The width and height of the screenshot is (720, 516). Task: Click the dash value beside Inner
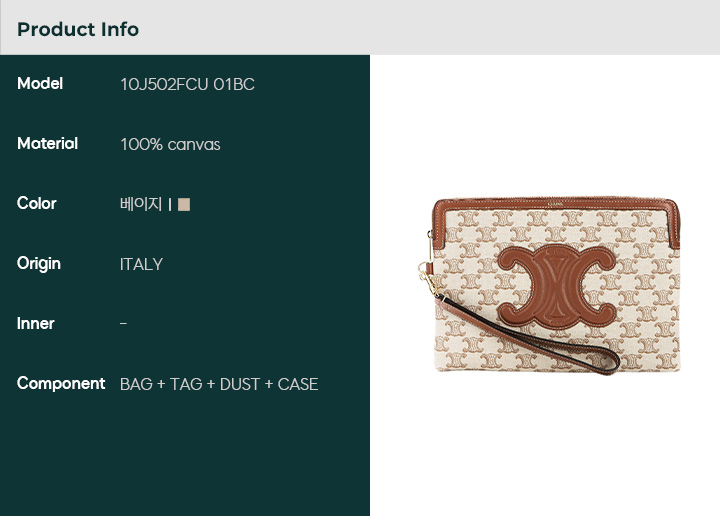pyautogui.click(x=123, y=324)
